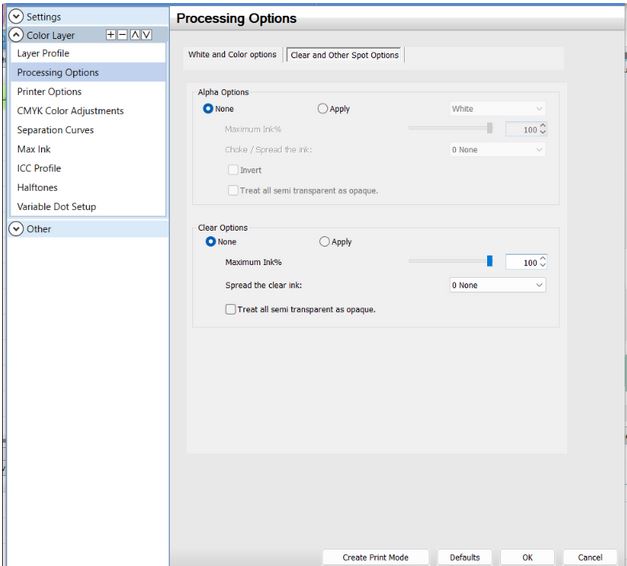This screenshot has height=566, width=627.
Task: Go to Separation Curves
Action: tap(88, 130)
